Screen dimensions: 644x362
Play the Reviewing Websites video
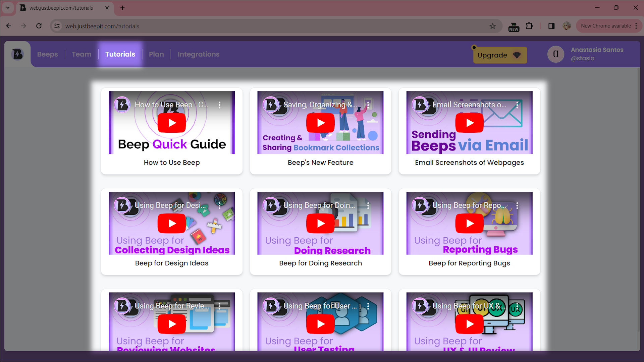point(172,324)
